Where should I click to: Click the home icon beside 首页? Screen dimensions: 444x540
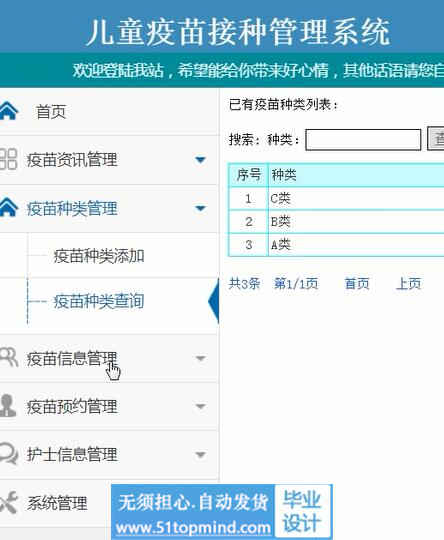[8, 111]
